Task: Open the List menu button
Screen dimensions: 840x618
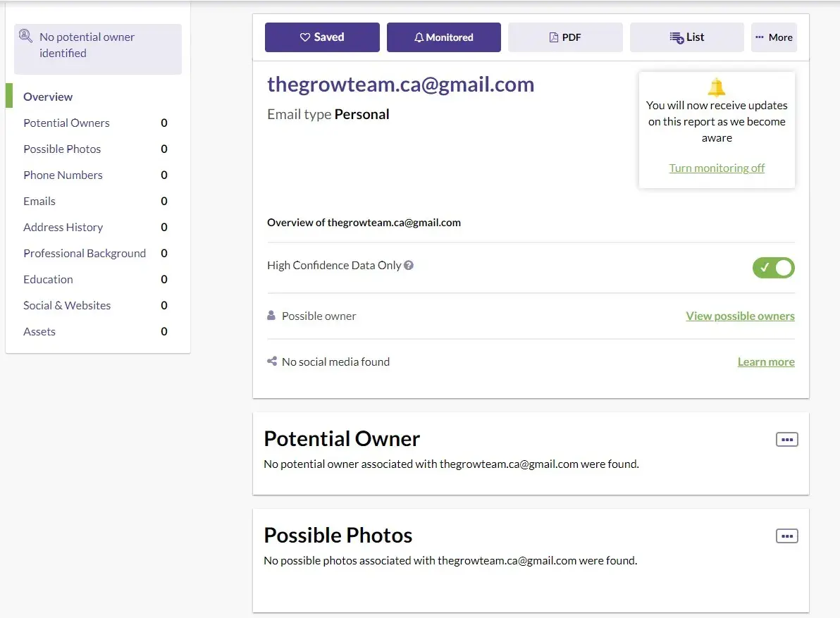Action: (x=686, y=37)
